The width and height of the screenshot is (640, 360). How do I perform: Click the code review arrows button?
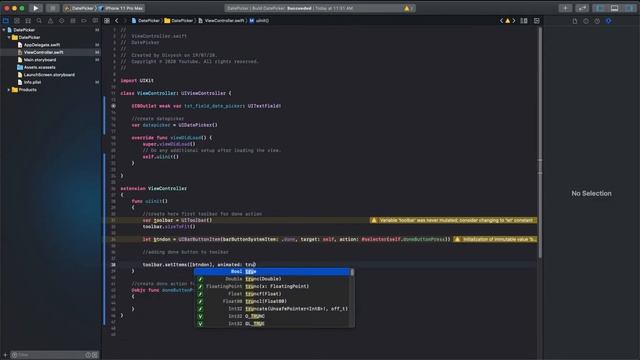click(582, 8)
